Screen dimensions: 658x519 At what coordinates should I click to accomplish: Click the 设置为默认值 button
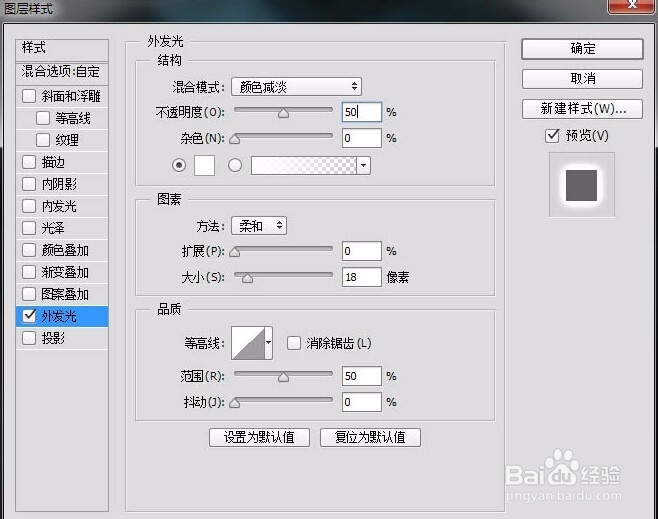tap(259, 438)
